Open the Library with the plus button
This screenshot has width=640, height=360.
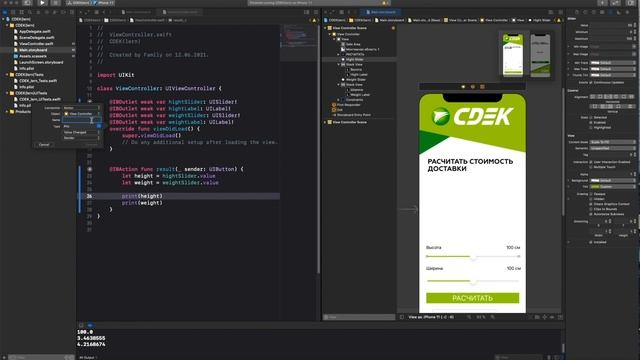tap(602, 3)
